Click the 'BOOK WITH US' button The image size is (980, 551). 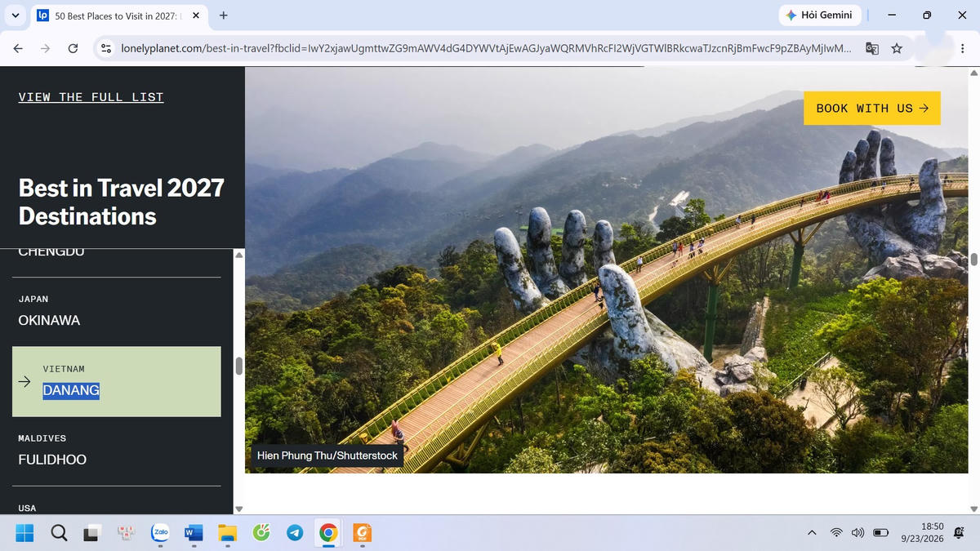(x=872, y=108)
